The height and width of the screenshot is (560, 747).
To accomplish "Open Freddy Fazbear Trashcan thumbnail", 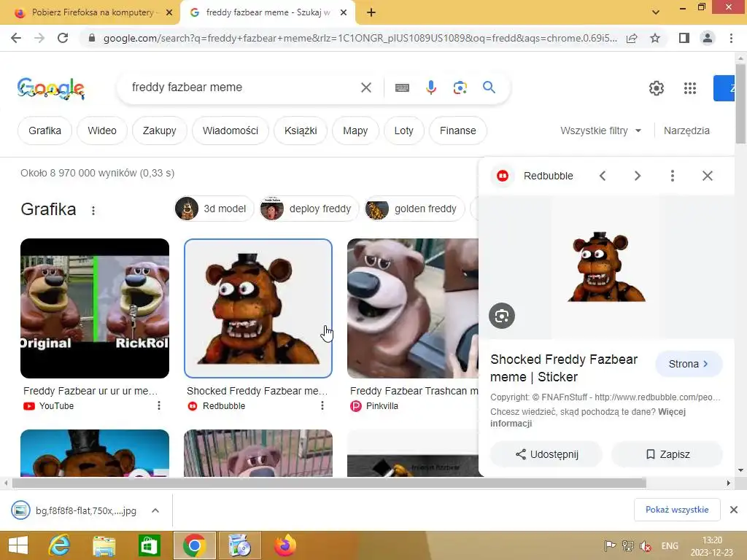I will [x=413, y=308].
